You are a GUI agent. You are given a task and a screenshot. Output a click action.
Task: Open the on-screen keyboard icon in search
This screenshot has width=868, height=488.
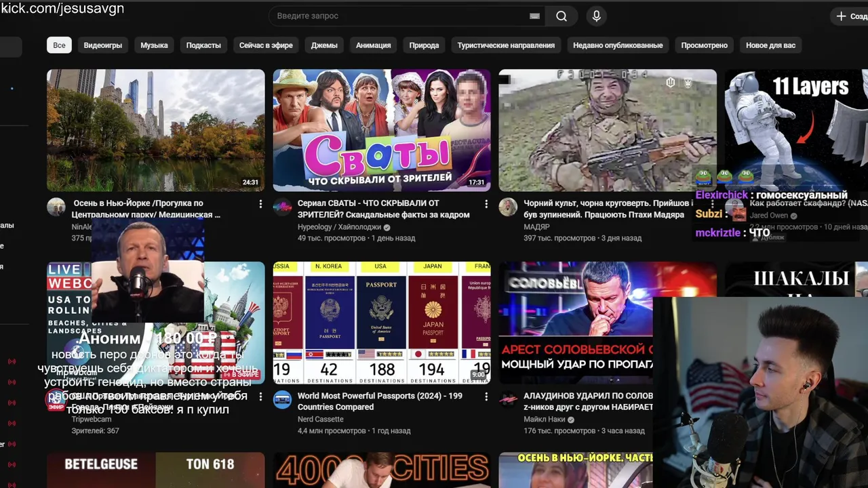[x=534, y=16]
